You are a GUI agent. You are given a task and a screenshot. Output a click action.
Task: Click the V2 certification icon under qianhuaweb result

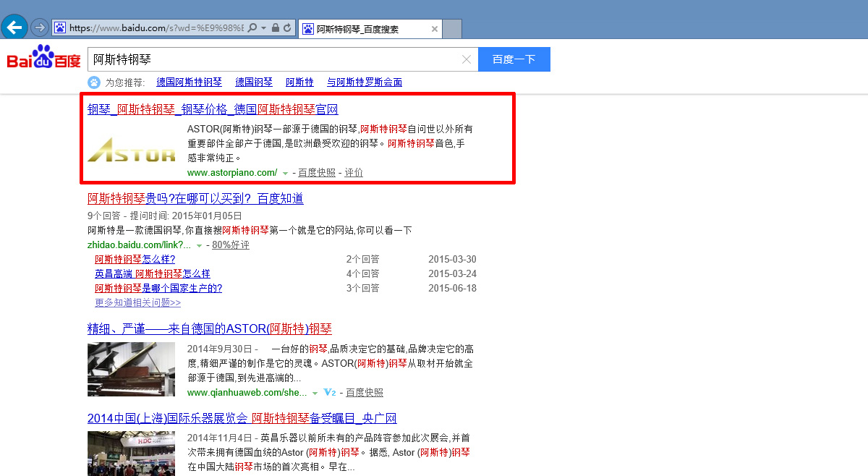[x=330, y=392]
